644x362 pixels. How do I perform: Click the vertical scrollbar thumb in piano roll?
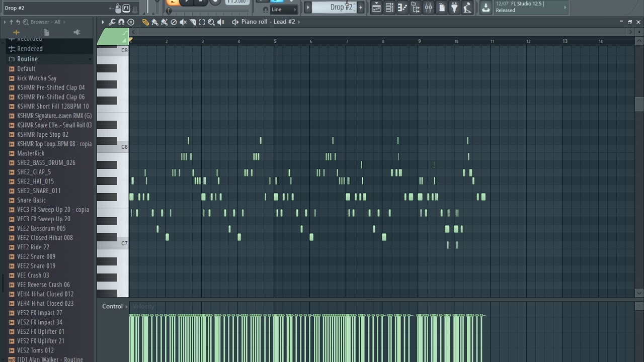[639, 104]
